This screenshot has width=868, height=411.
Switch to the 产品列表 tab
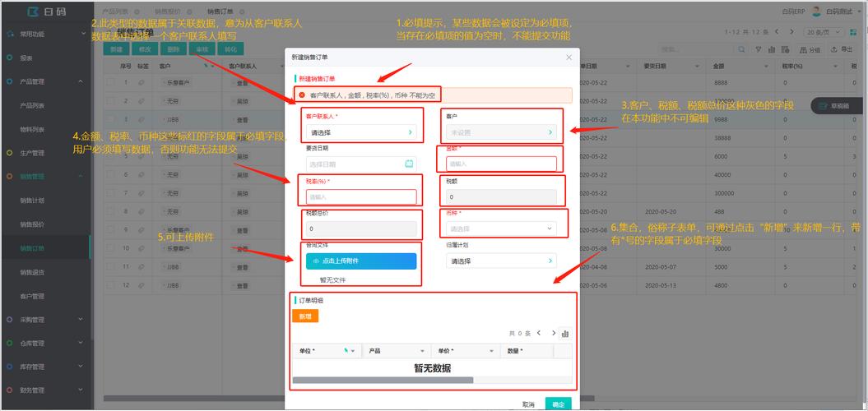(x=115, y=11)
